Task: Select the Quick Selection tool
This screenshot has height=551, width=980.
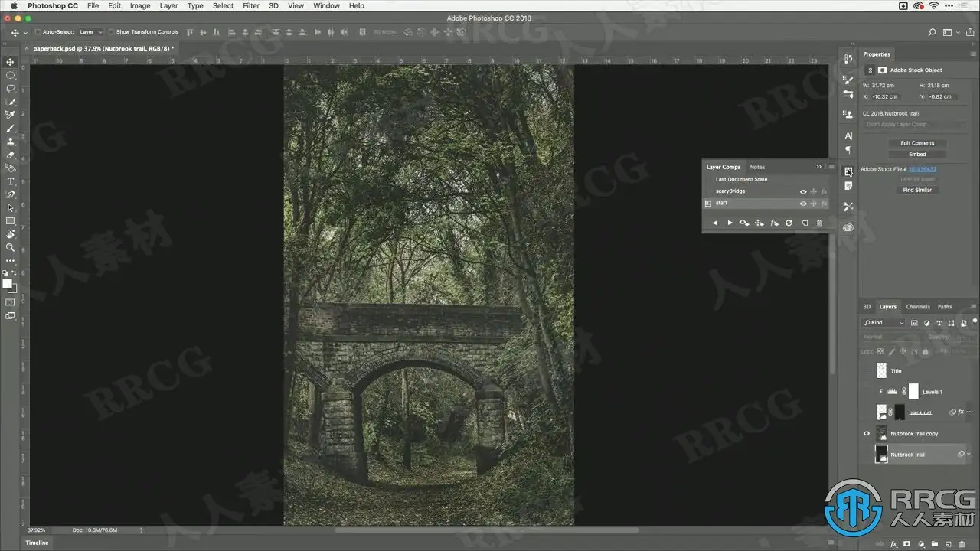Action: [11, 102]
